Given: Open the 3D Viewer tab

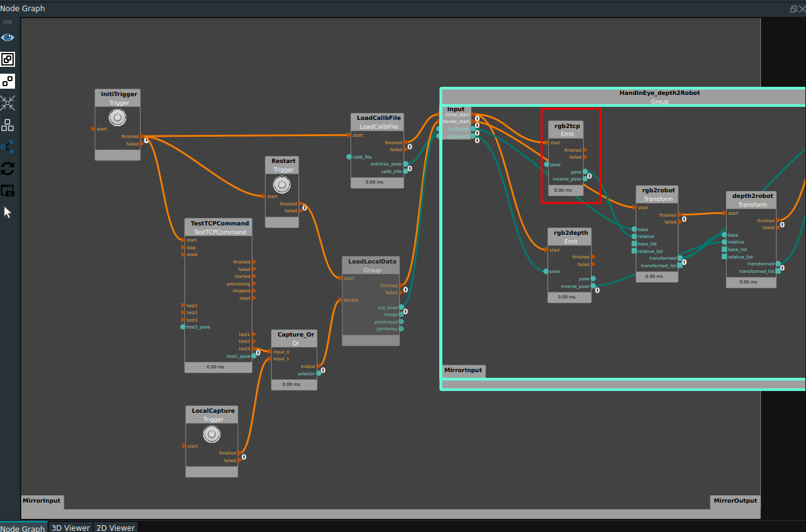Looking at the screenshot, I should pyautogui.click(x=70, y=528).
